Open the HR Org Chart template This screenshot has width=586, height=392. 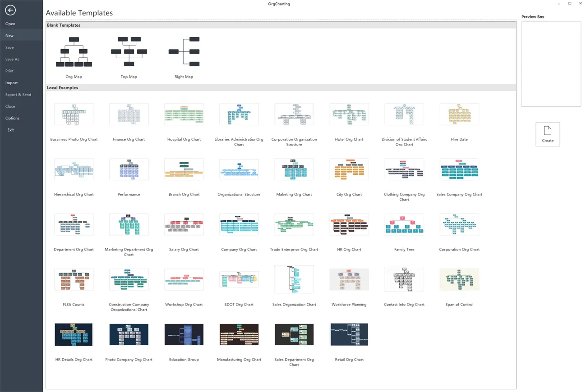tap(349, 224)
